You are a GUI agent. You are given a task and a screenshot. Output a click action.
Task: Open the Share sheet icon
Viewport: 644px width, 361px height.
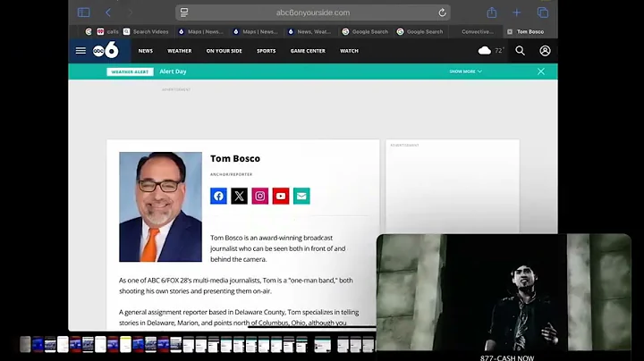coord(492,13)
